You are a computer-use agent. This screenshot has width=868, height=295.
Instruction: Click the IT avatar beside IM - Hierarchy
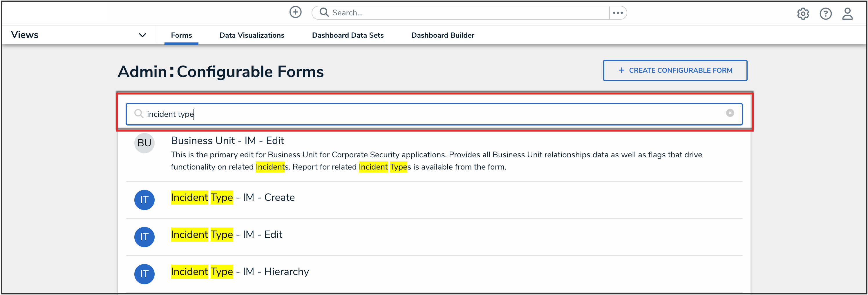click(144, 274)
